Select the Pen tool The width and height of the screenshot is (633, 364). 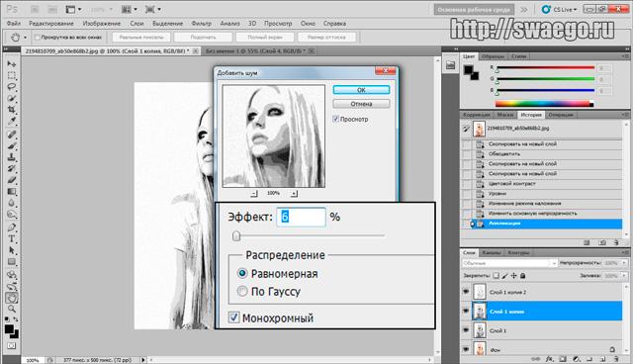click(x=11, y=227)
